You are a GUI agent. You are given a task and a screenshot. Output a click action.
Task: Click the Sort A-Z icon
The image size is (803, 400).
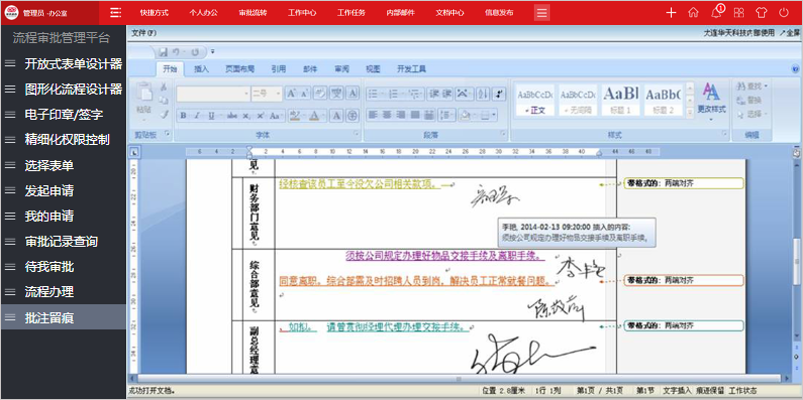click(482, 94)
